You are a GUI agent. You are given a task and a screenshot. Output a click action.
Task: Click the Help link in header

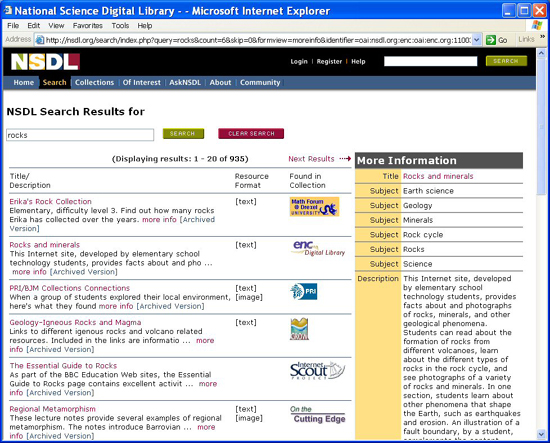pos(358,61)
